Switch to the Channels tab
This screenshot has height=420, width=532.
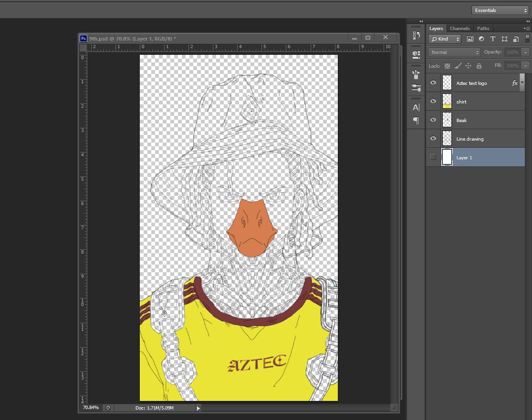460,29
